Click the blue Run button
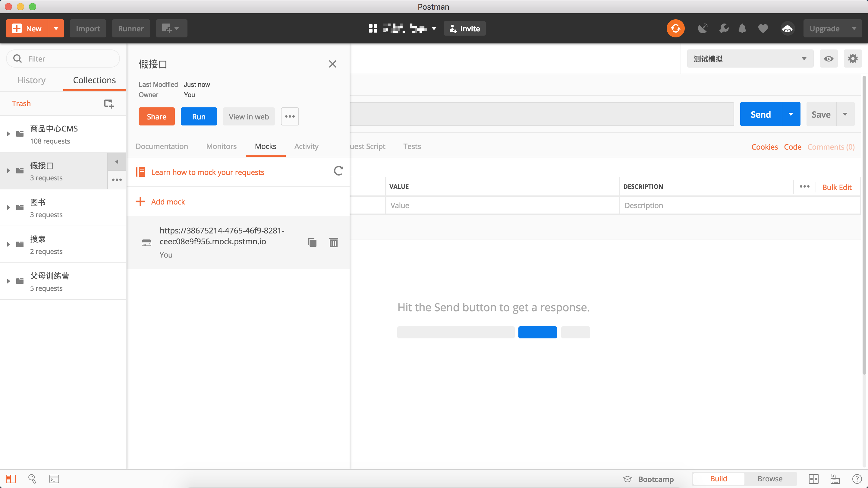This screenshot has width=868, height=488. click(x=199, y=116)
